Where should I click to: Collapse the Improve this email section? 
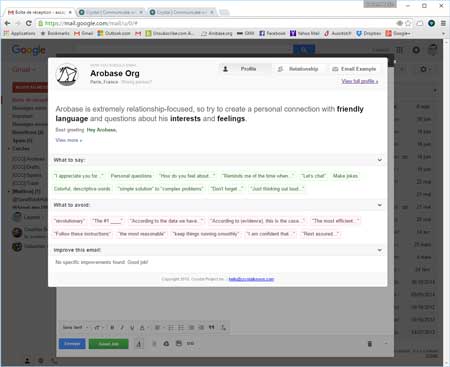379,250
